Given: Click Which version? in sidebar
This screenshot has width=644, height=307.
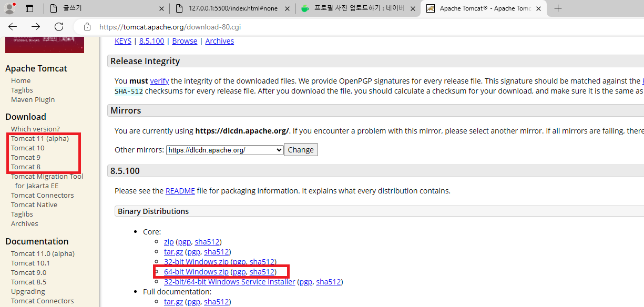Looking at the screenshot, I should 35,129.
